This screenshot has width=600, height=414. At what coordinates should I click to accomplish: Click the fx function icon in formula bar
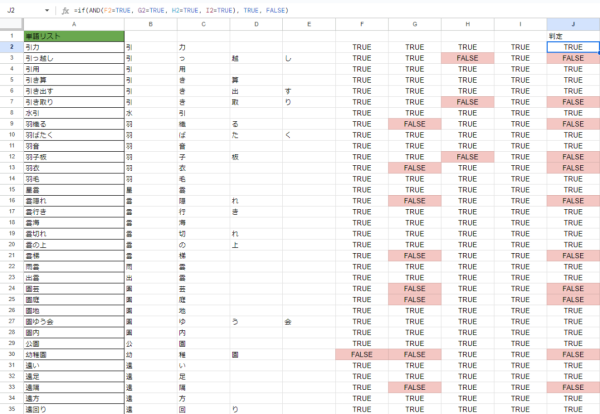click(x=65, y=9)
